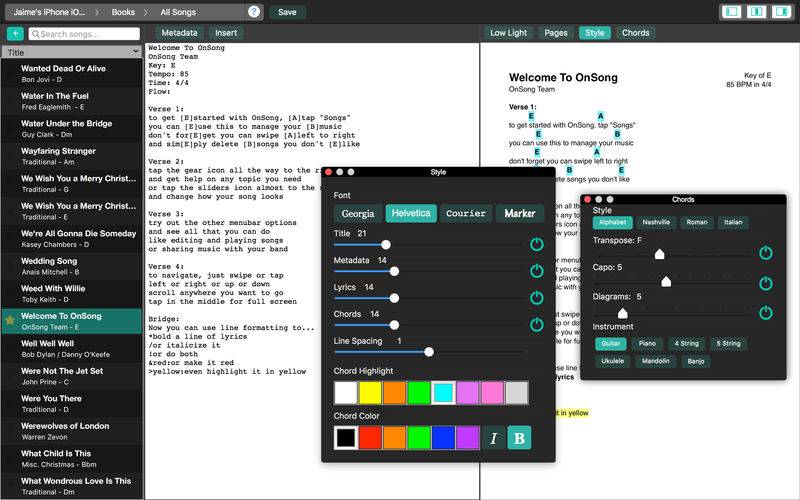The height and width of the screenshot is (500, 800).
Task: Select song What Child Is This
Action: click(72, 459)
